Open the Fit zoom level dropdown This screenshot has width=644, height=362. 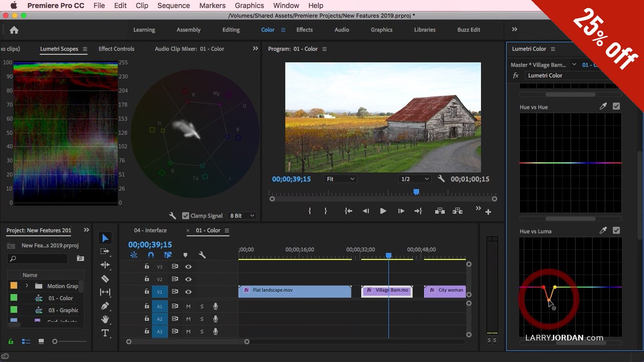pyautogui.click(x=341, y=179)
